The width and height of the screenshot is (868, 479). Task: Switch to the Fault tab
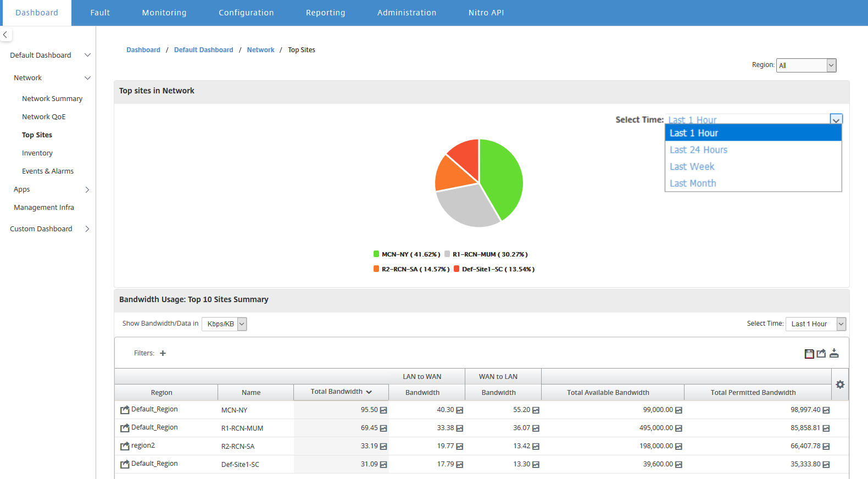(100, 13)
